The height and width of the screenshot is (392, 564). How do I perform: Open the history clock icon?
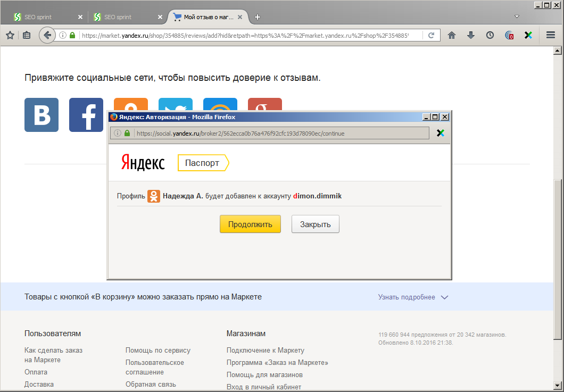point(490,35)
